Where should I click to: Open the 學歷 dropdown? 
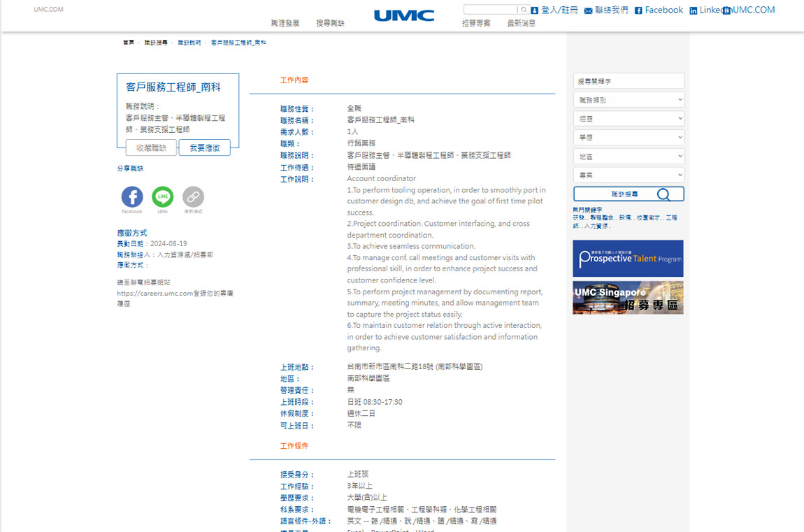(628, 138)
